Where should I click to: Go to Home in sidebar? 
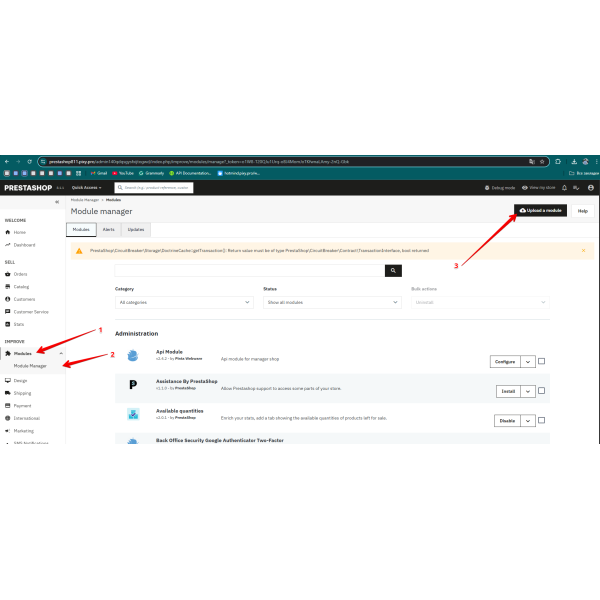click(16, 232)
